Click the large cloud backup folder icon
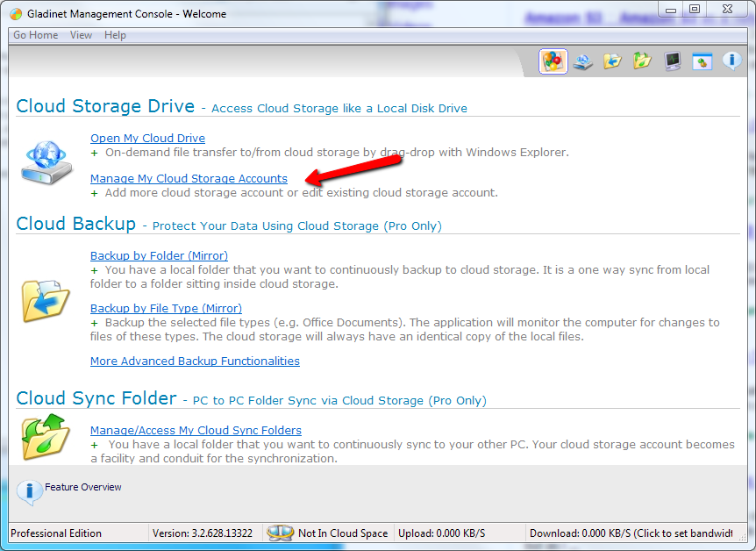 tap(46, 301)
